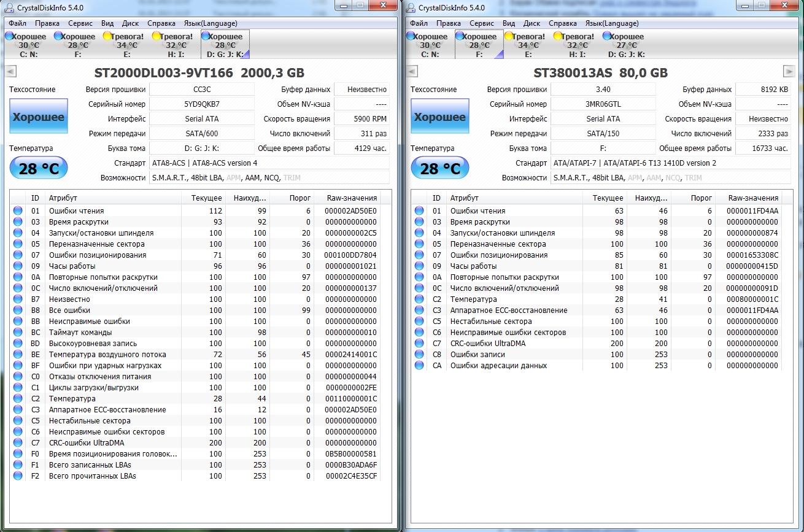Click Хорошее health status button for ST2000DL003
The image size is (804, 532).
39,117
